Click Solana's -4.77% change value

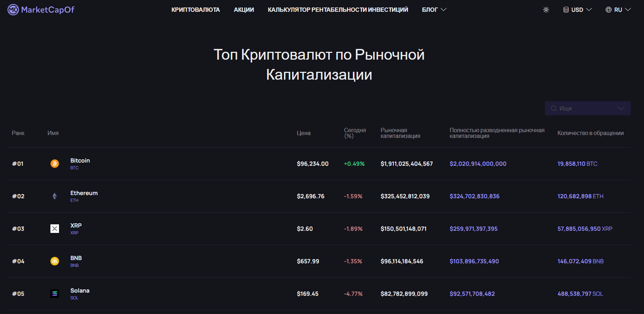pos(353,294)
